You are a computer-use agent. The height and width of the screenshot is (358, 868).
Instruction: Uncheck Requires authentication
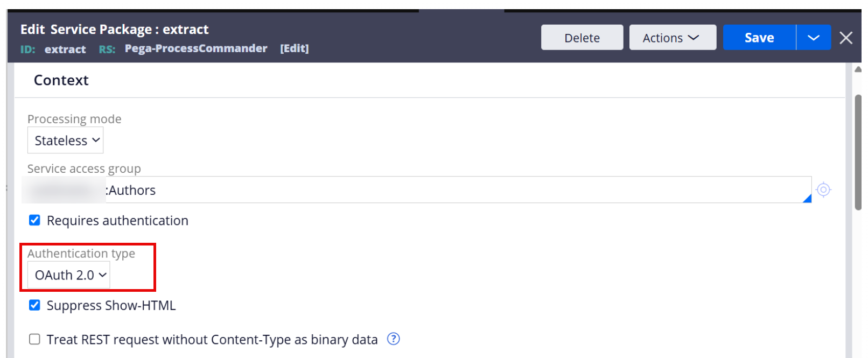pyautogui.click(x=34, y=220)
